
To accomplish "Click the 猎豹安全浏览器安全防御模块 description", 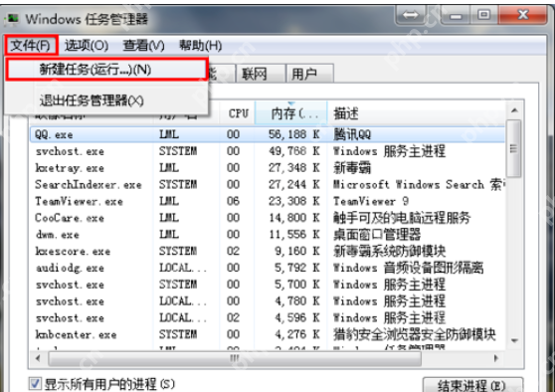I will coord(415,334).
